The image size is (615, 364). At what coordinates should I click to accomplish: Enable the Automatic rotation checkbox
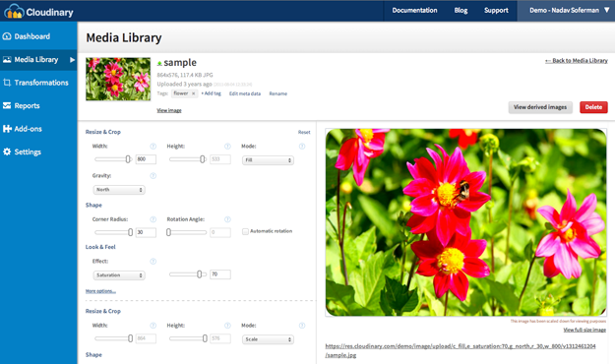point(245,231)
